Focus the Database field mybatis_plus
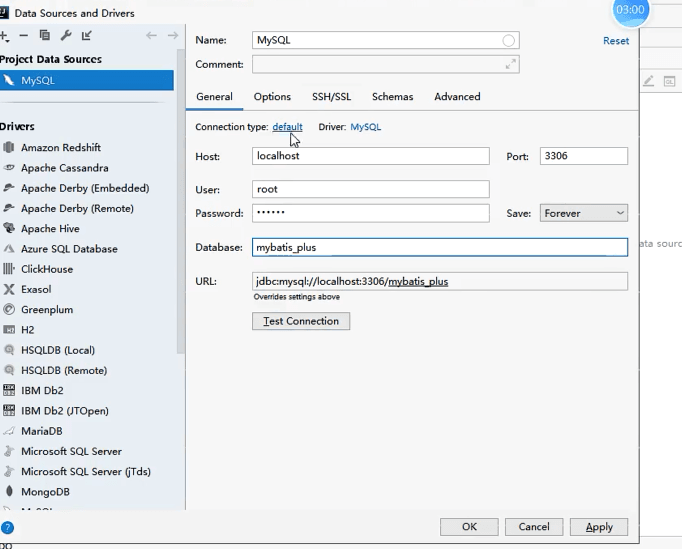Screen dimensions: 682x549 [x=440, y=248]
